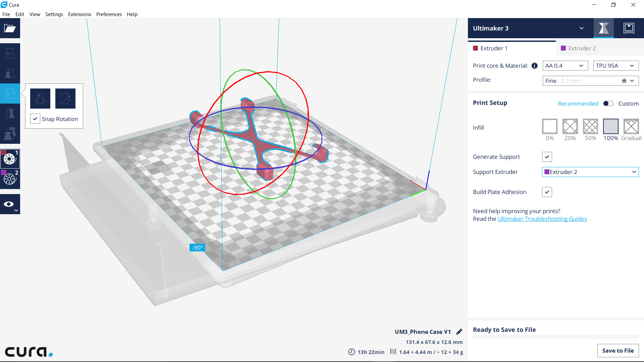
Task: Select the Mirror tool in the sidebar
Action: point(10,114)
